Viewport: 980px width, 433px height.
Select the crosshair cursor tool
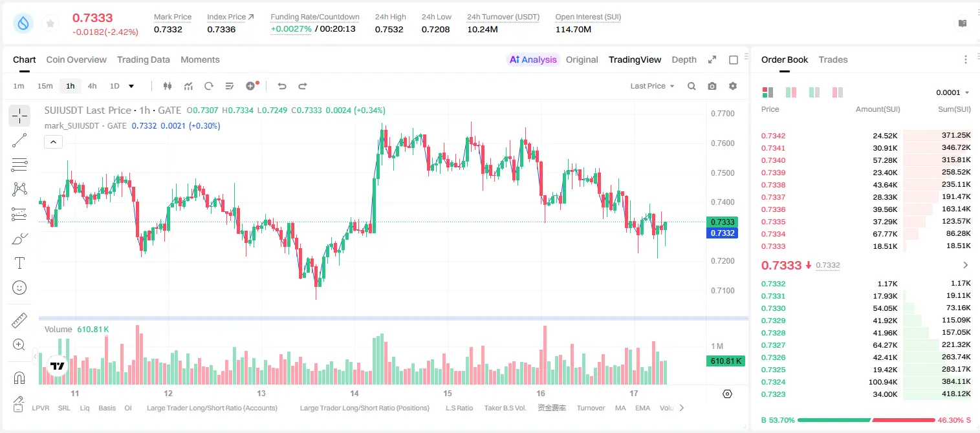tap(19, 116)
